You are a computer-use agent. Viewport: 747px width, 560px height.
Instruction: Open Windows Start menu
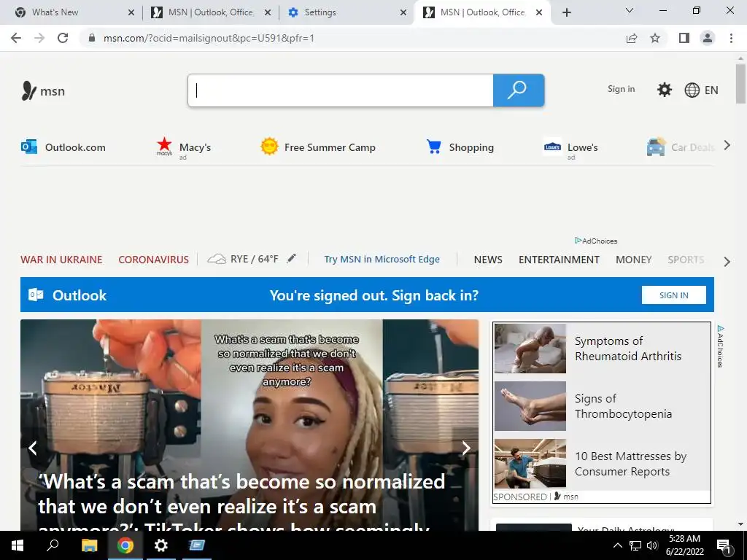pyautogui.click(x=18, y=545)
